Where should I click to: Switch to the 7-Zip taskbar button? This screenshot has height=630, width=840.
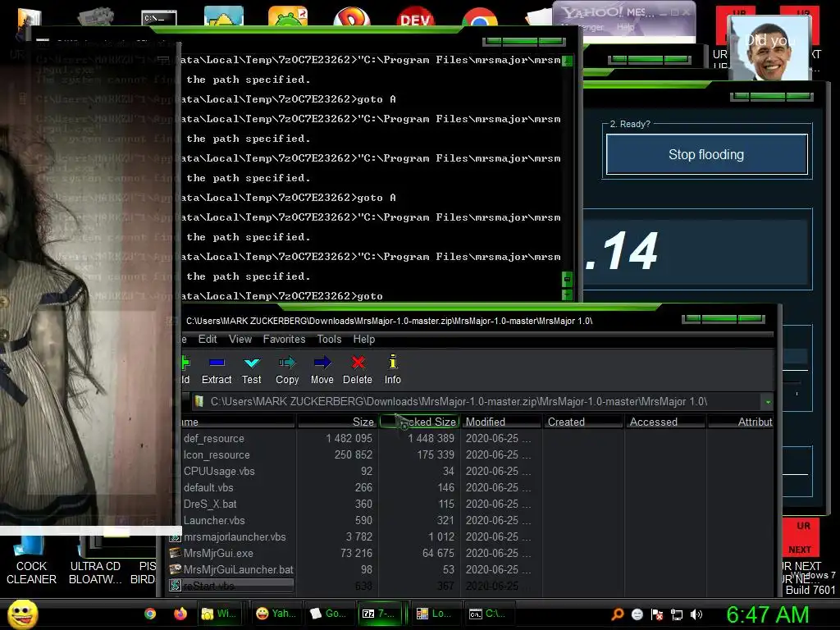point(380,614)
